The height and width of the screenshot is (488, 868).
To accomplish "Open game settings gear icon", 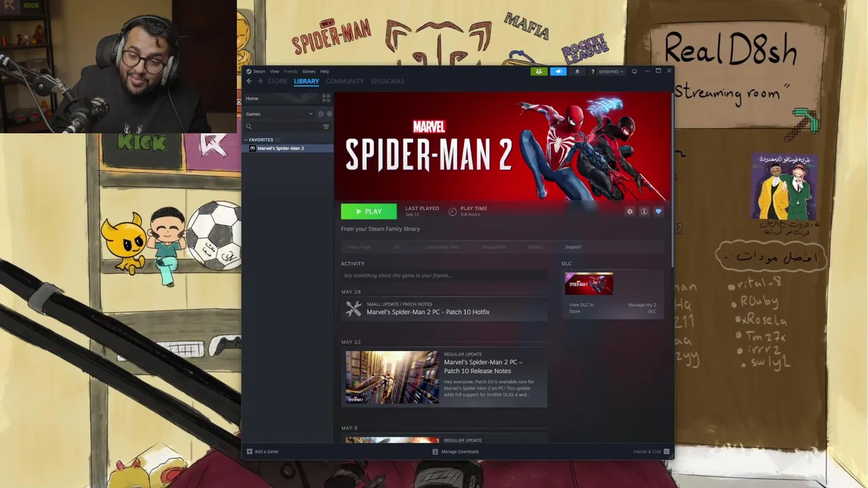I will (630, 211).
